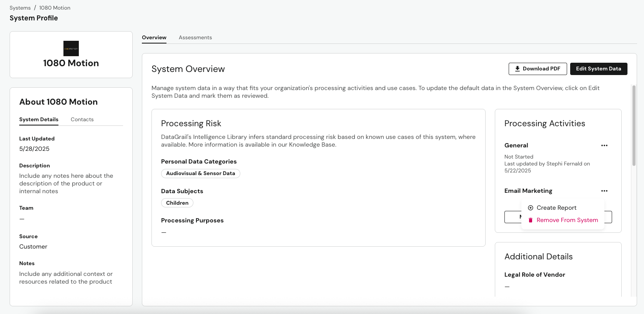Screen dimensions: 644x314
Task: Click the About 1080 Motion heading
Action: 58,102
